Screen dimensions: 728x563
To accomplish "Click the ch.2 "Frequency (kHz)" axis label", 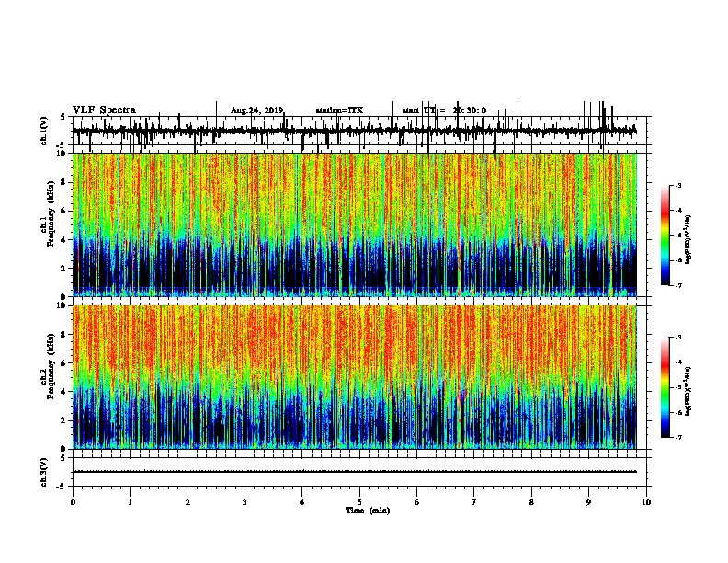I will 51,366.
